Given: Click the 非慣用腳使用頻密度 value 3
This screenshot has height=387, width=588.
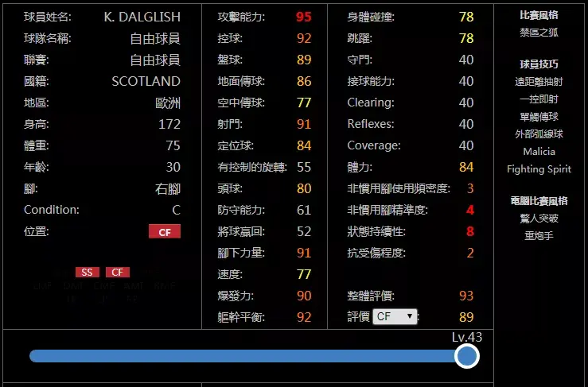Looking at the screenshot, I should click(470, 188).
